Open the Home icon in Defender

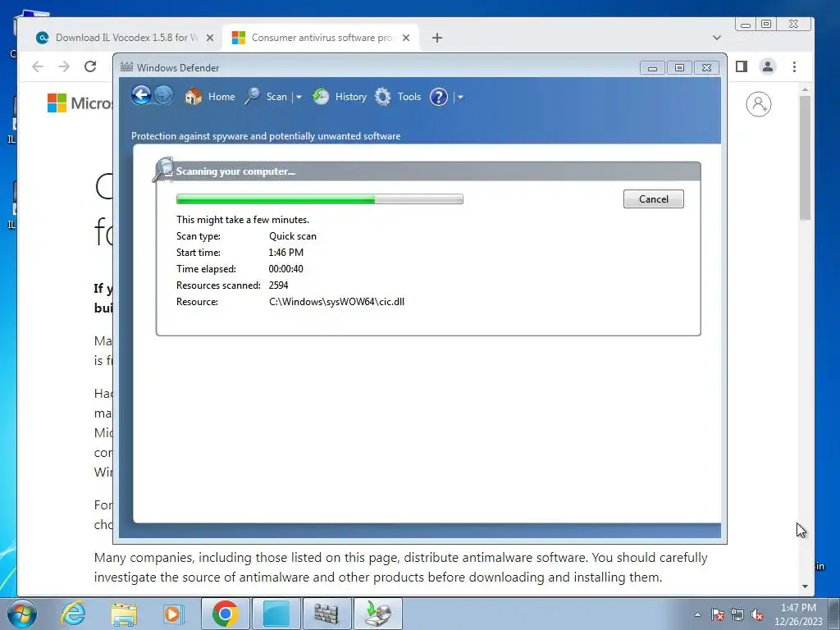click(193, 97)
